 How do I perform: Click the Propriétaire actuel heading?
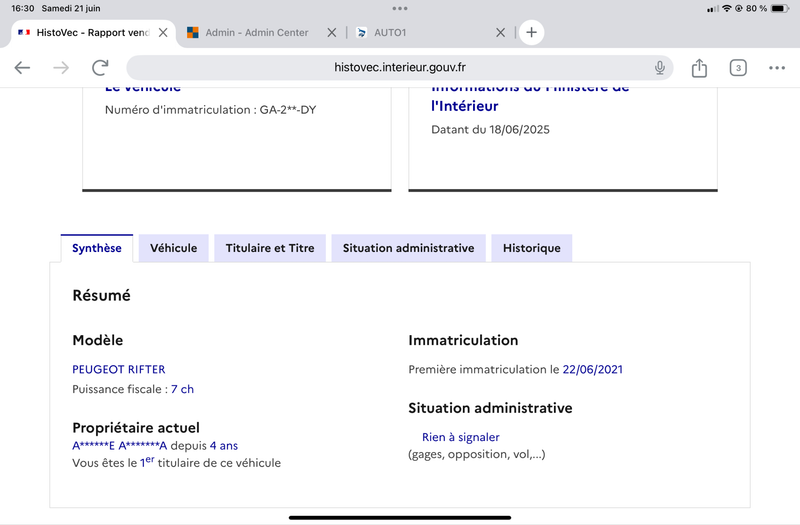[x=136, y=428]
